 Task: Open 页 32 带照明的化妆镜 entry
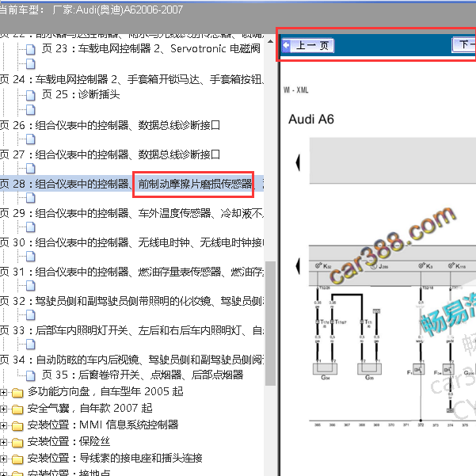coord(131,301)
